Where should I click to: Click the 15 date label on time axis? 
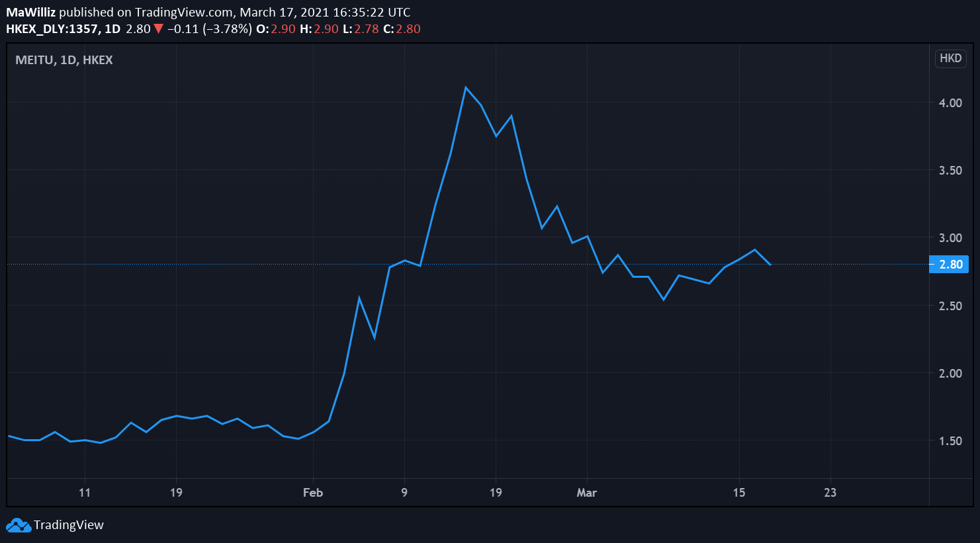pyautogui.click(x=738, y=493)
